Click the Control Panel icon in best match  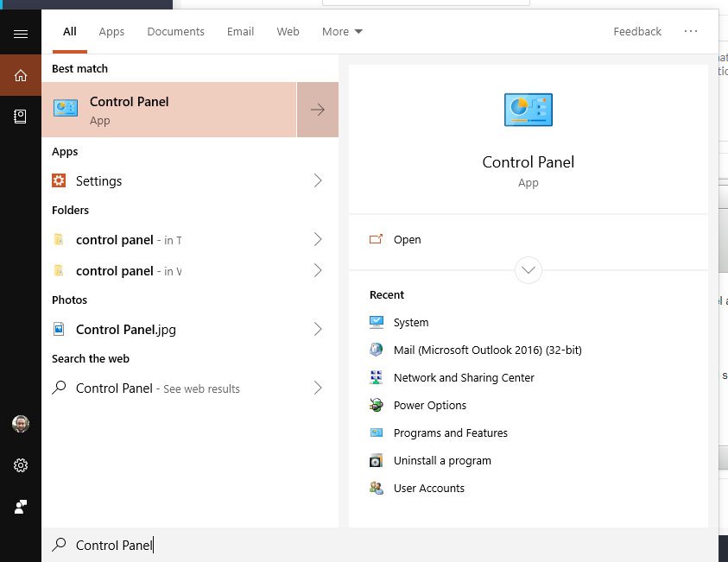(66, 109)
